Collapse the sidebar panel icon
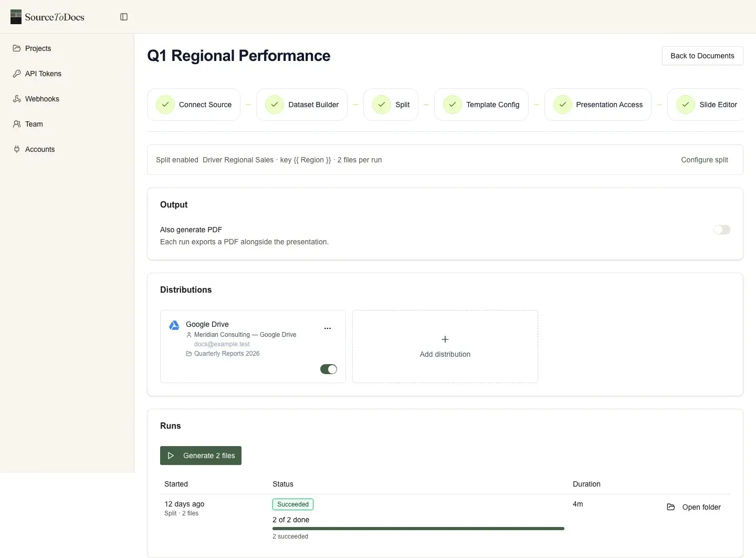 (x=124, y=17)
